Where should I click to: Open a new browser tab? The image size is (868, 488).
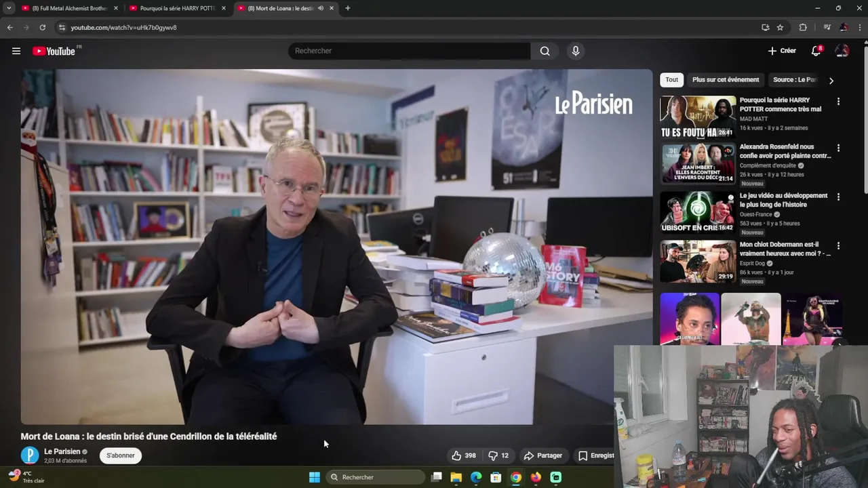348,8
